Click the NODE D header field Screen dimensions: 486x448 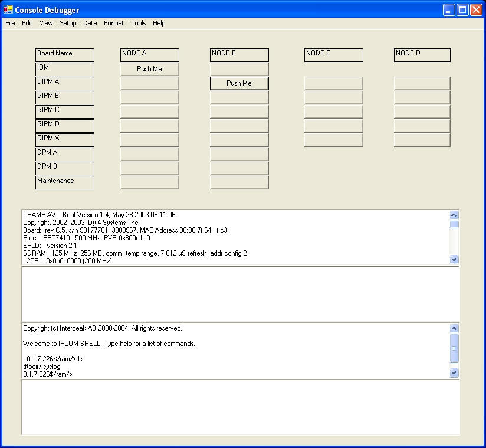(422, 55)
